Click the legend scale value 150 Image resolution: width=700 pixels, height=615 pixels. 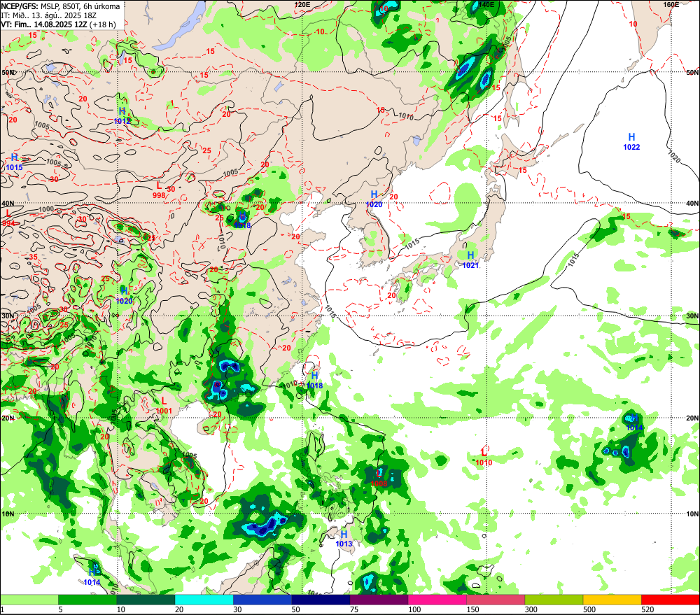click(472, 609)
